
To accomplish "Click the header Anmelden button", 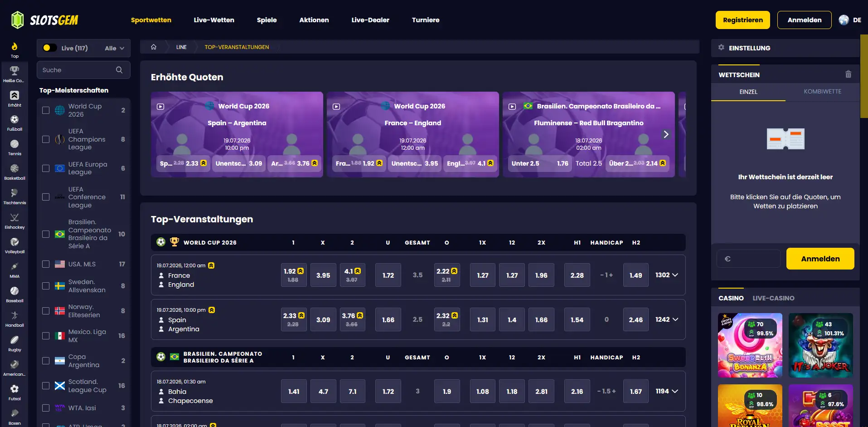I will click(x=805, y=20).
